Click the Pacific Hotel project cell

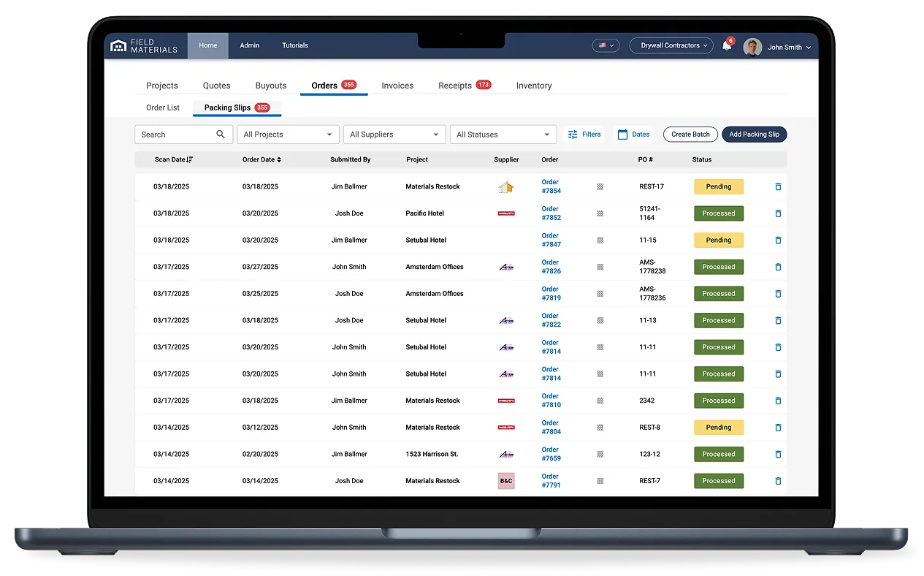tap(424, 213)
